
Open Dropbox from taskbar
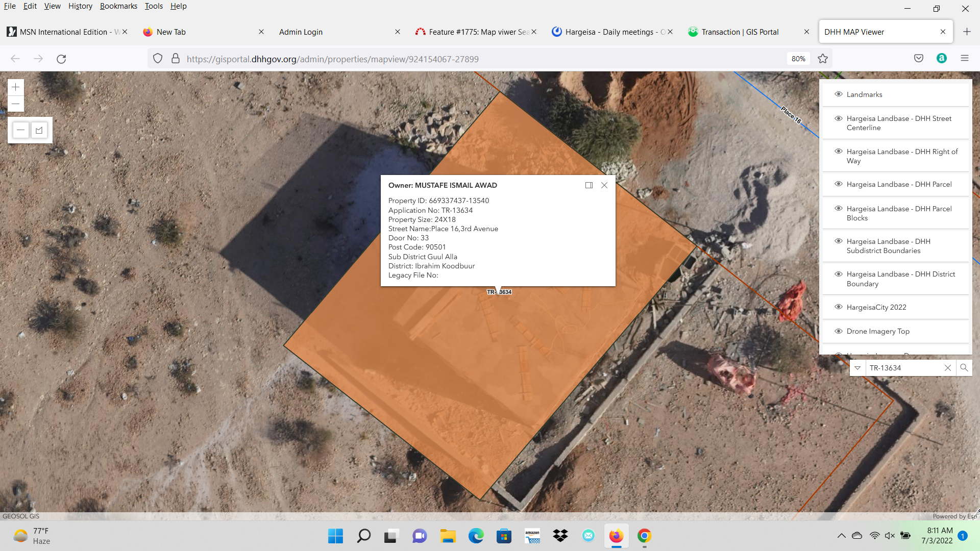[x=560, y=536]
